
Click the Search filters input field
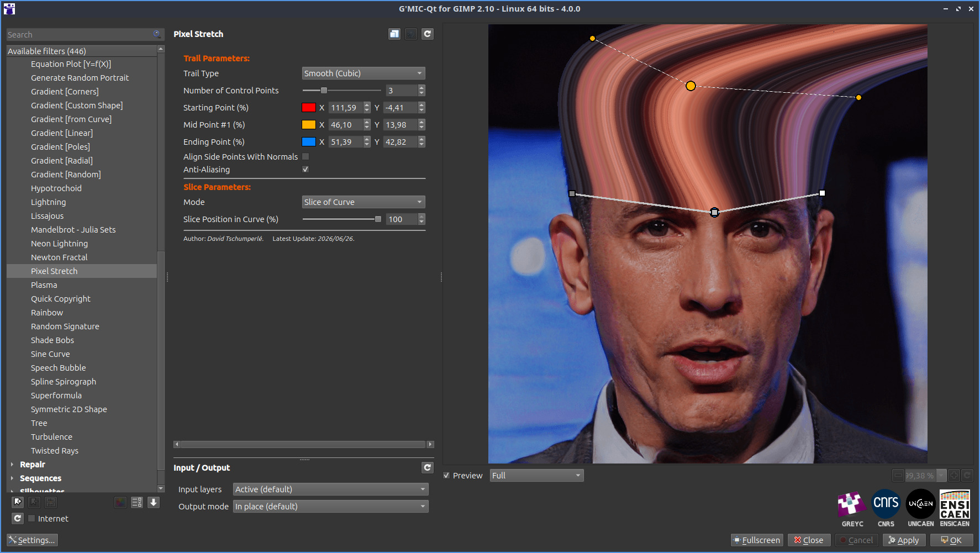80,35
